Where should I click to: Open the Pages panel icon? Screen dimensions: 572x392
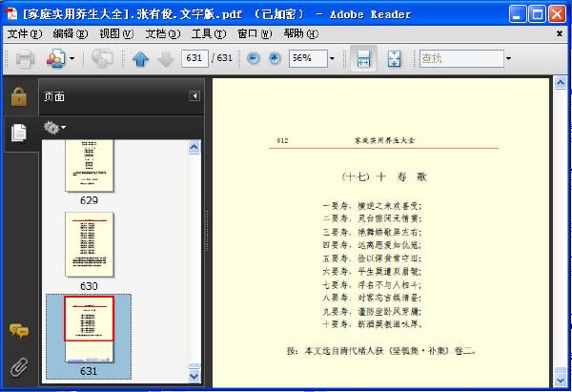pyautogui.click(x=19, y=133)
